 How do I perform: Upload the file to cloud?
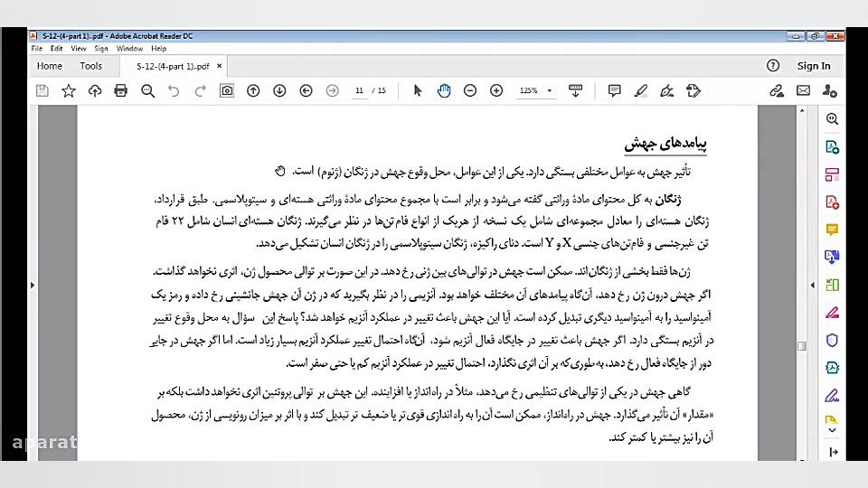(95, 90)
